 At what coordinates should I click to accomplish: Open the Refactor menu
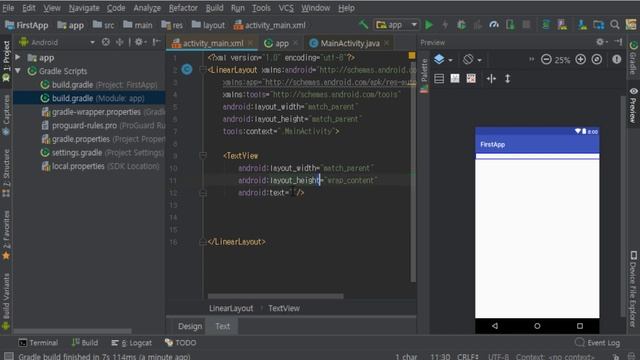183,8
